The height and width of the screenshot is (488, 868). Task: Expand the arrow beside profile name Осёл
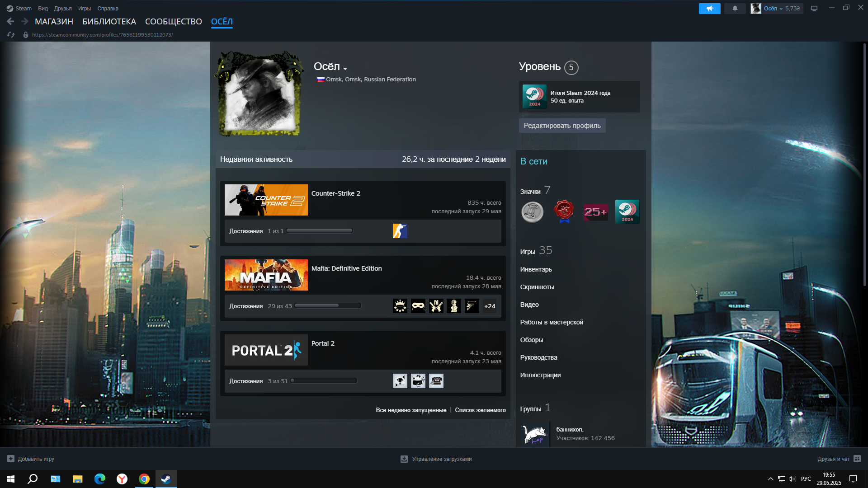click(x=345, y=69)
